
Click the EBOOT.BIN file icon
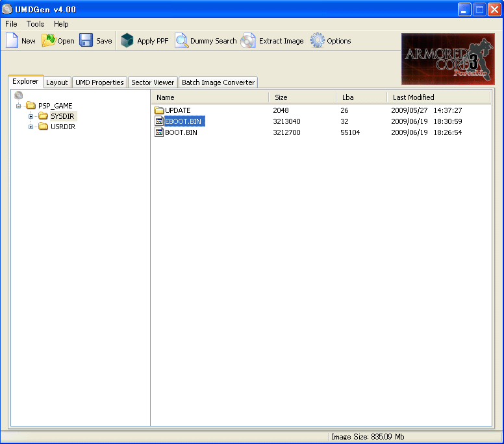tap(159, 121)
